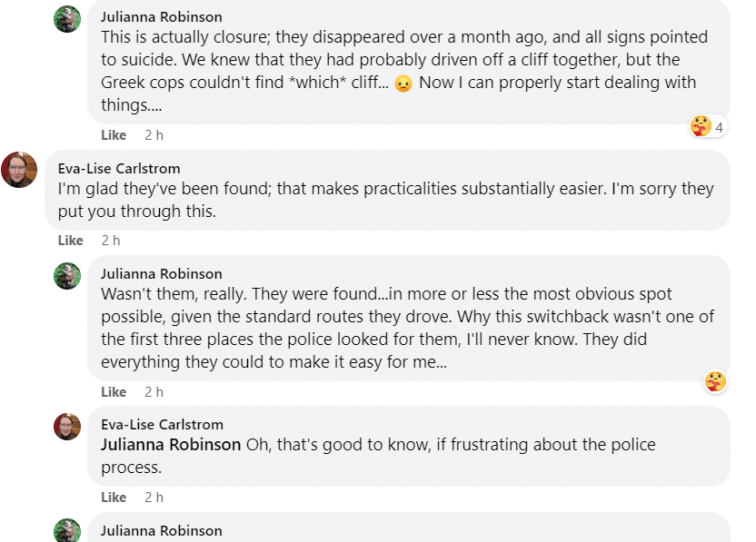The image size is (756, 542).
Task: Like the comment about closure and Greek cops
Action: (x=114, y=135)
